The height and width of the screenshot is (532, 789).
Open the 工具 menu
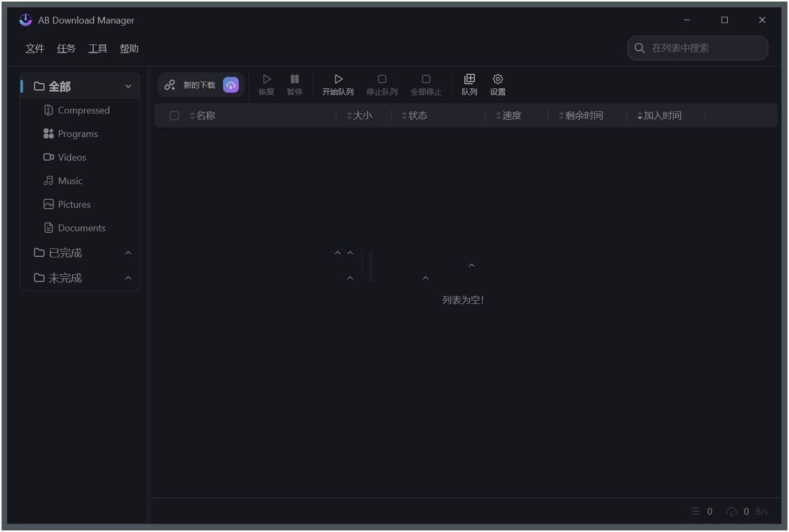[97, 48]
